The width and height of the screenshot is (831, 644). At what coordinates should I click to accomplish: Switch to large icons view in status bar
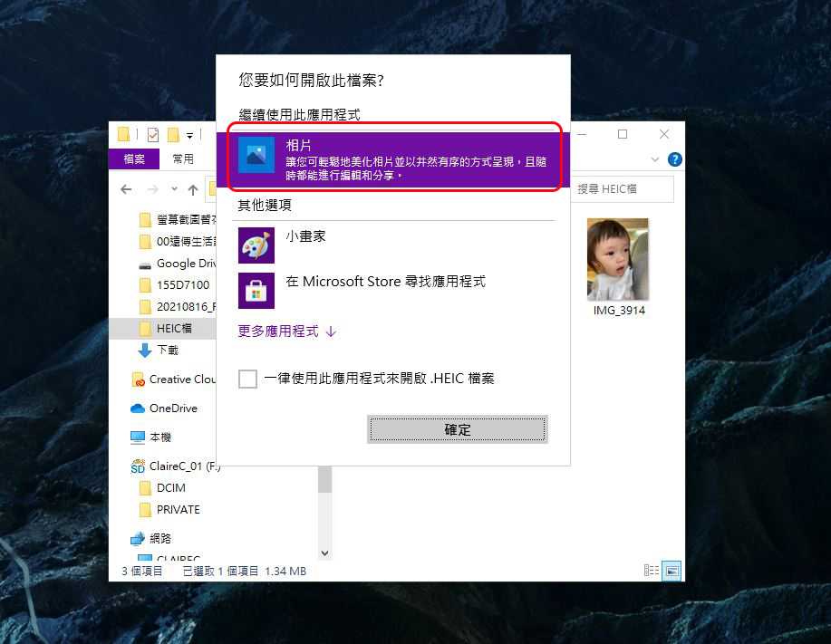(x=672, y=571)
